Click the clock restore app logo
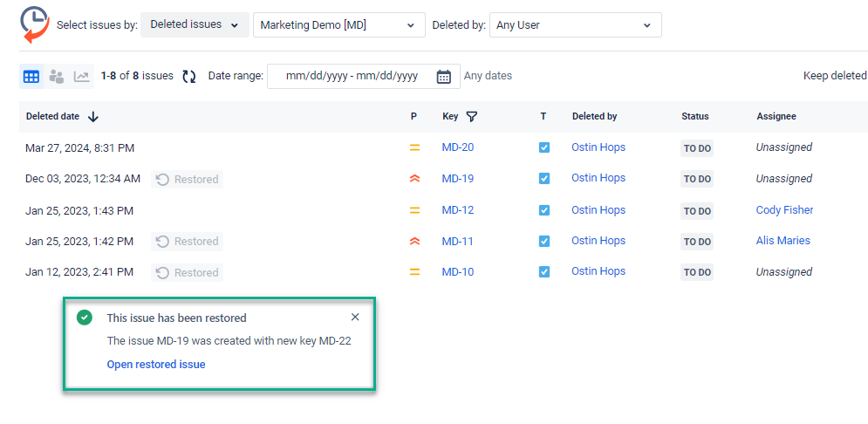868x424 pixels. [35, 25]
